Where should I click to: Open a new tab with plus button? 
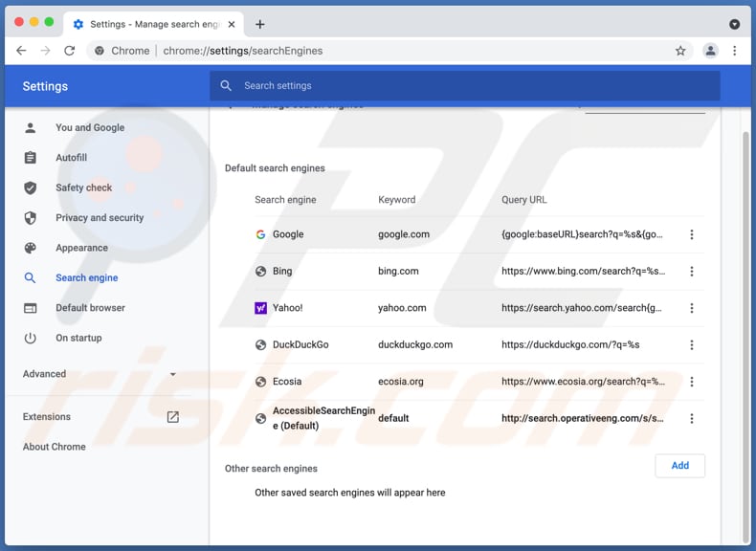point(260,24)
